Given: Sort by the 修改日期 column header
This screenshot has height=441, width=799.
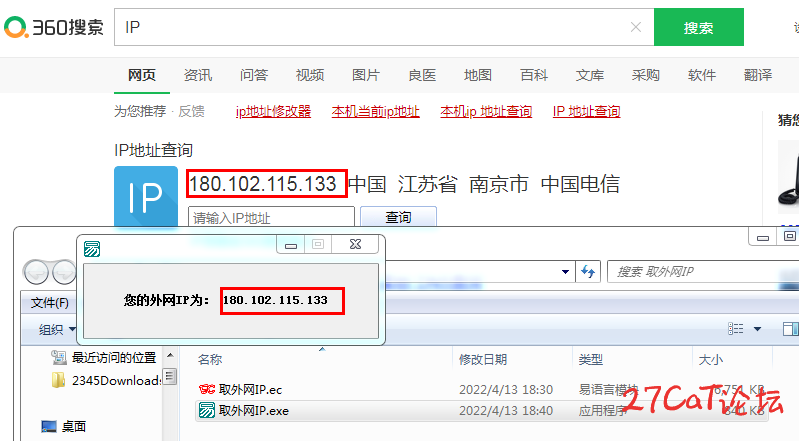Looking at the screenshot, I should coord(483,360).
